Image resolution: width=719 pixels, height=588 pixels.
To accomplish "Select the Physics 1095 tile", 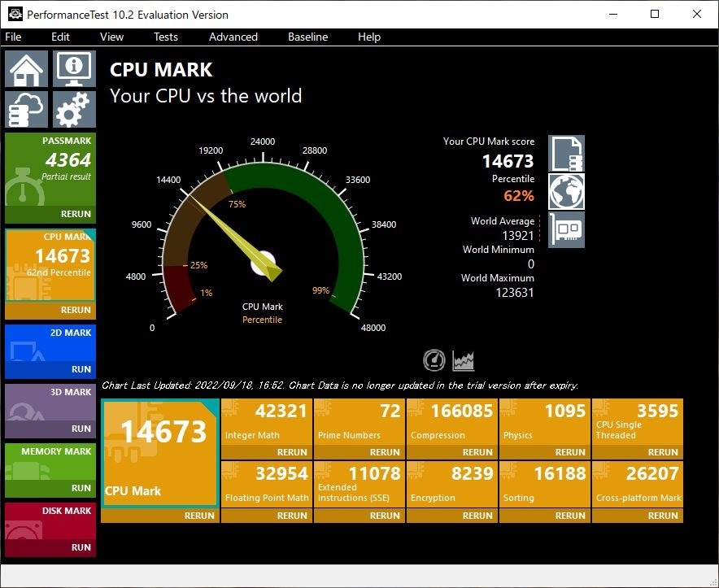I will click(545, 422).
